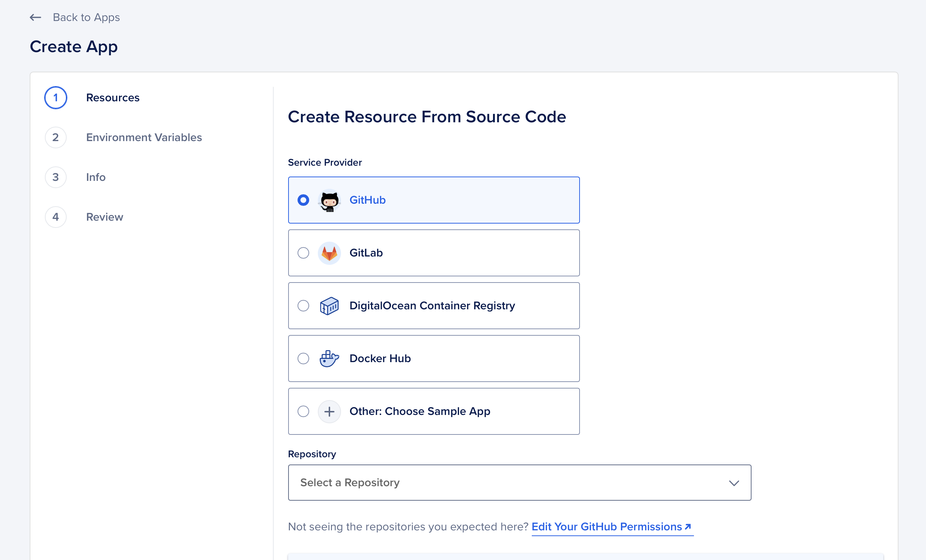Select the Docker Hub radio button
The width and height of the screenshot is (926, 560).
tap(303, 359)
